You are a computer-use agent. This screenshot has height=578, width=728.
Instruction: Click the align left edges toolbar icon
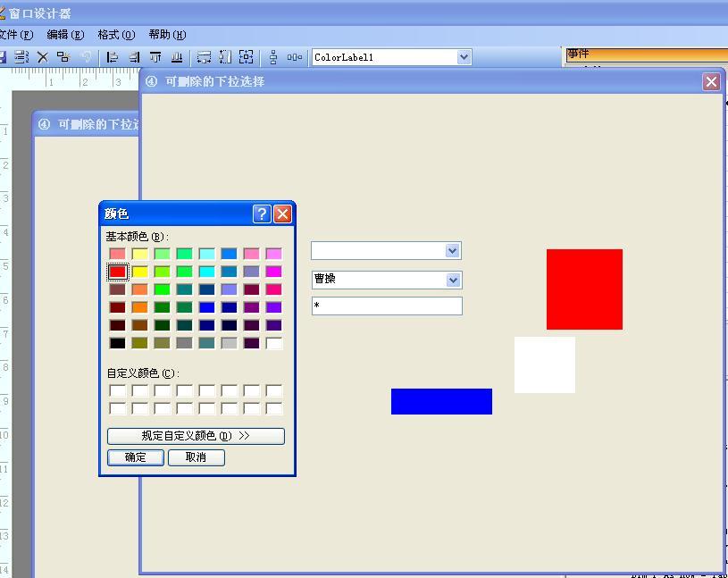(x=113, y=57)
